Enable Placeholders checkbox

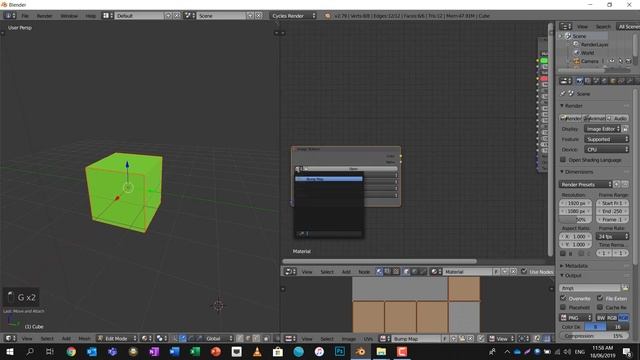click(563, 307)
